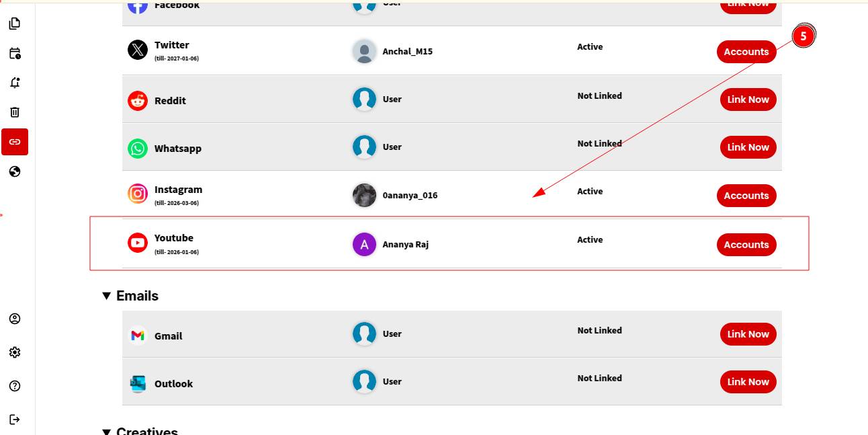Viewport: 868px width, 435px height.
Task: Click the globe icon in sidebar
Action: [15, 171]
